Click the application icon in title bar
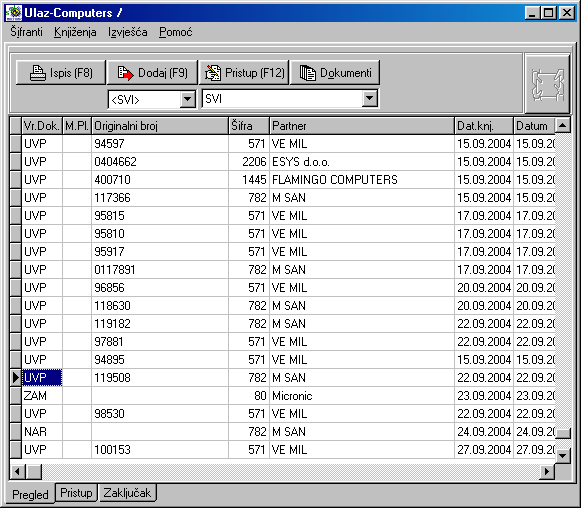This screenshot has width=581, height=508. point(14,13)
